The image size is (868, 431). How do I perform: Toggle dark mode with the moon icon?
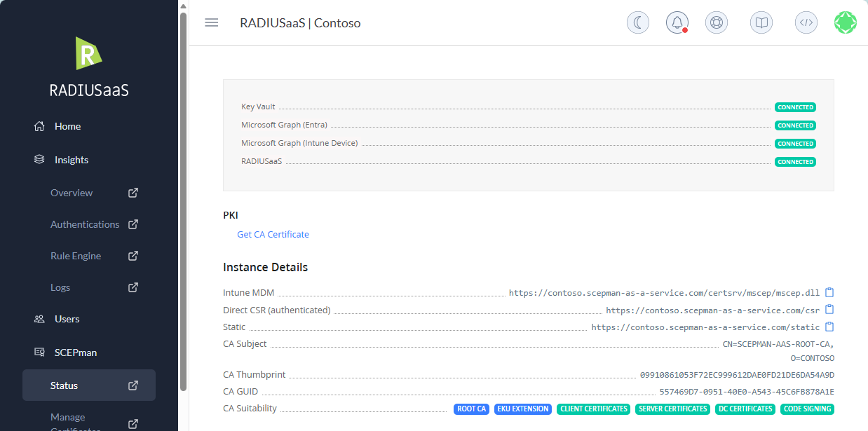(637, 22)
